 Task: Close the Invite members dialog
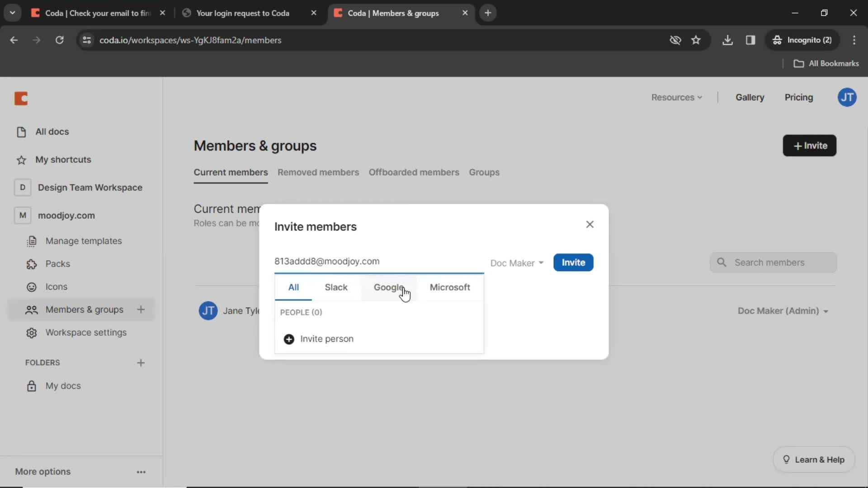[590, 225]
